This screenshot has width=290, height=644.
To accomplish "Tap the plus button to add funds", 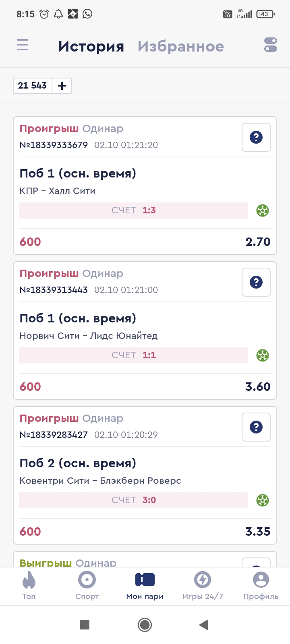I will pyautogui.click(x=62, y=86).
